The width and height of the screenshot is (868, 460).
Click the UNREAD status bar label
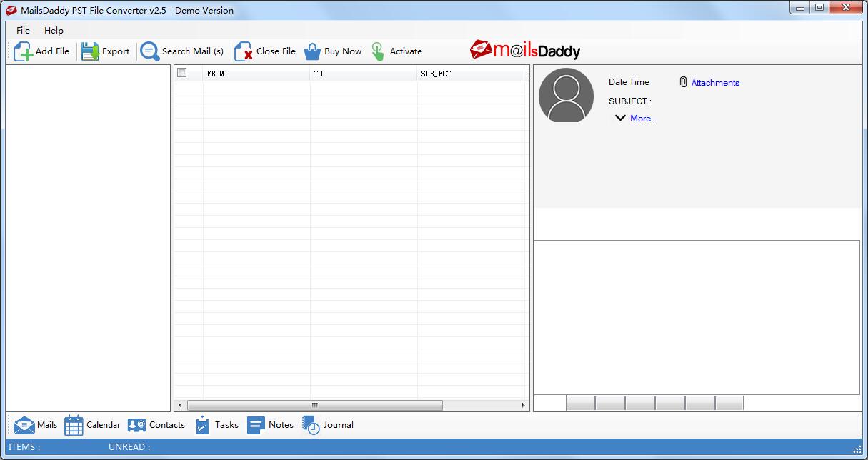(x=129, y=447)
